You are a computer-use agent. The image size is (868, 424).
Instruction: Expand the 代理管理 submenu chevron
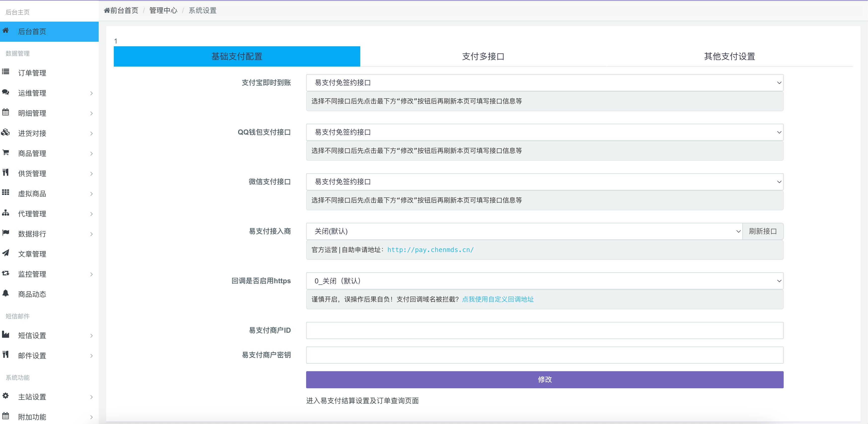[x=91, y=214]
